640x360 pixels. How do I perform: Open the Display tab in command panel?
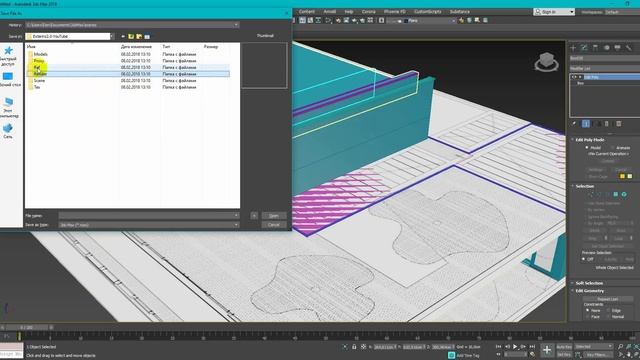(x=618, y=48)
